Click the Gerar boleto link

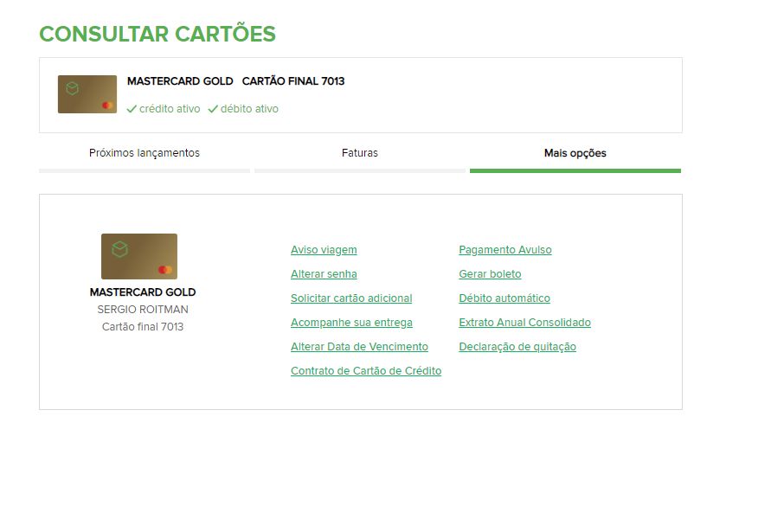490,274
